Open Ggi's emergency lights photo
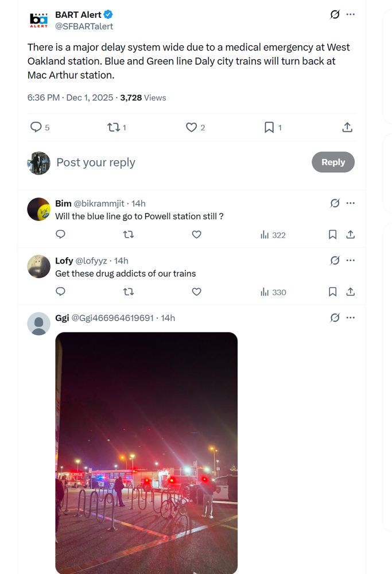Image resolution: width=392 pixels, height=574 pixels. coord(146,453)
